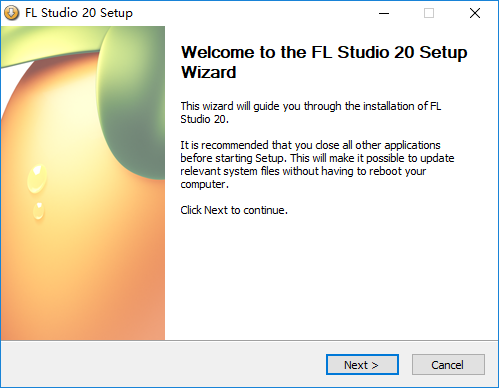This screenshot has width=499, height=388.
Task: Click the 'Click Next to continue.' text
Action: [x=234, y=210]
